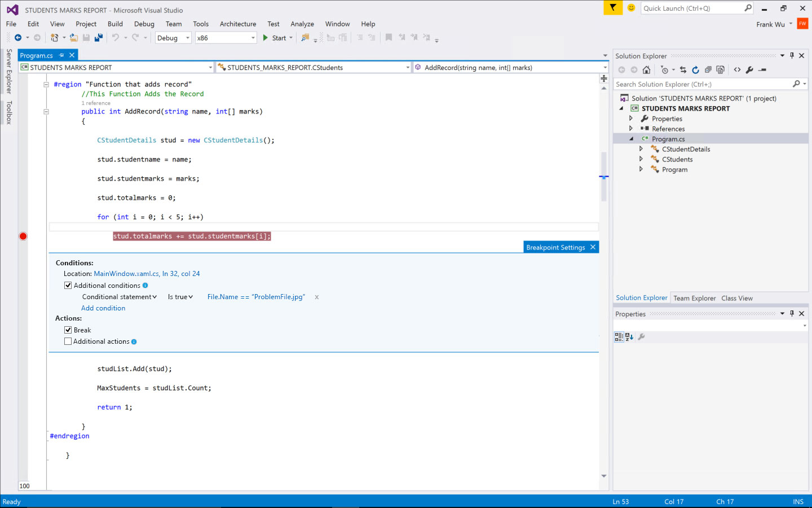Uncheck the Break action checkbox

68,330
